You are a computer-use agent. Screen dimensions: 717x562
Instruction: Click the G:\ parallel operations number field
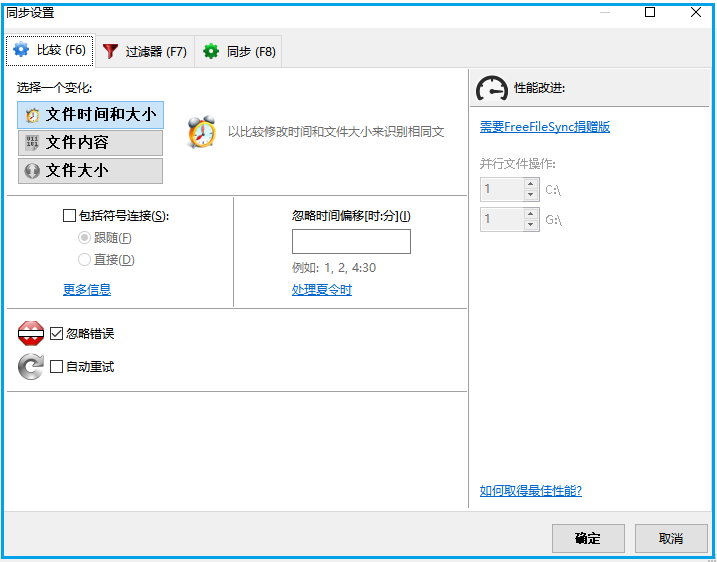(502, 219)
